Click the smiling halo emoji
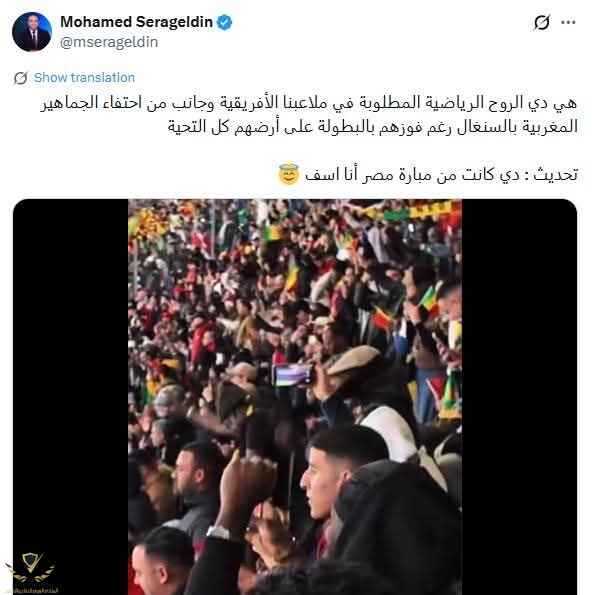594x595 pixels. pos(289,175)
